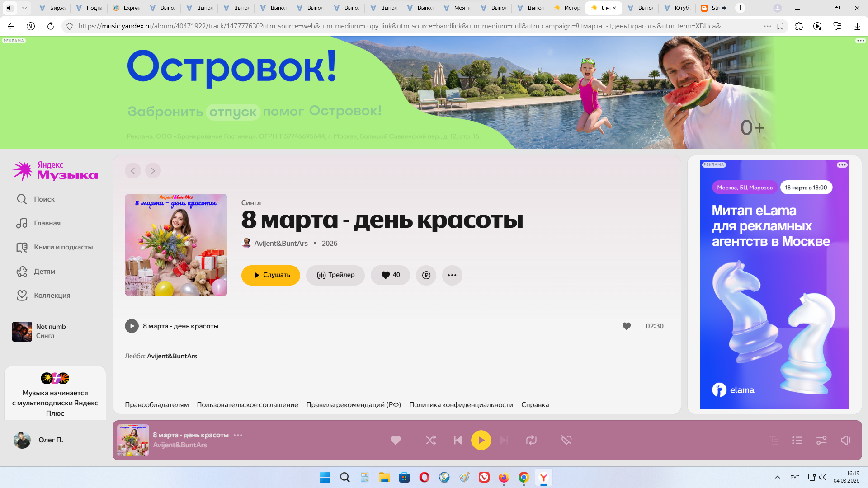Toggle repeat mode in the player
The height and width of the screenshot is (488, 868).
tap(531, 440)
